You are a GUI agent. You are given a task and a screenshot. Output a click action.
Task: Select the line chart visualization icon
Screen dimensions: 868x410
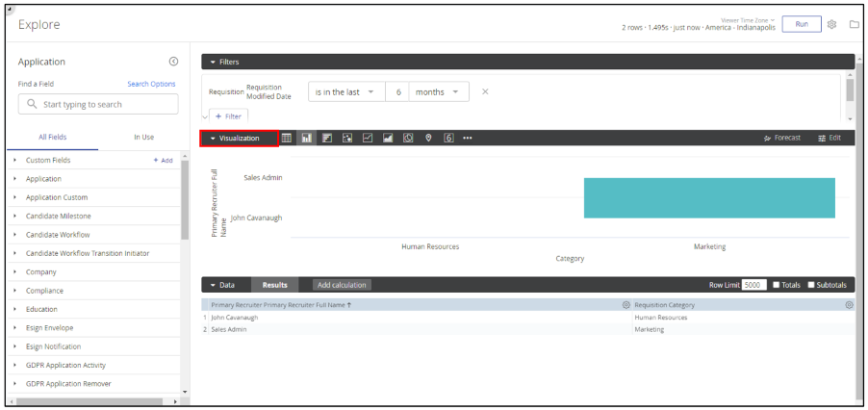368,139
